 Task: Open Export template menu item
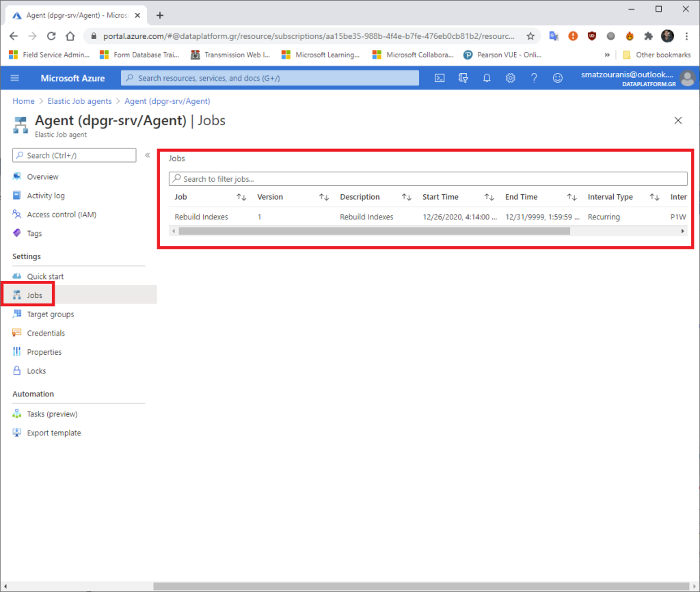click(53, 433)
